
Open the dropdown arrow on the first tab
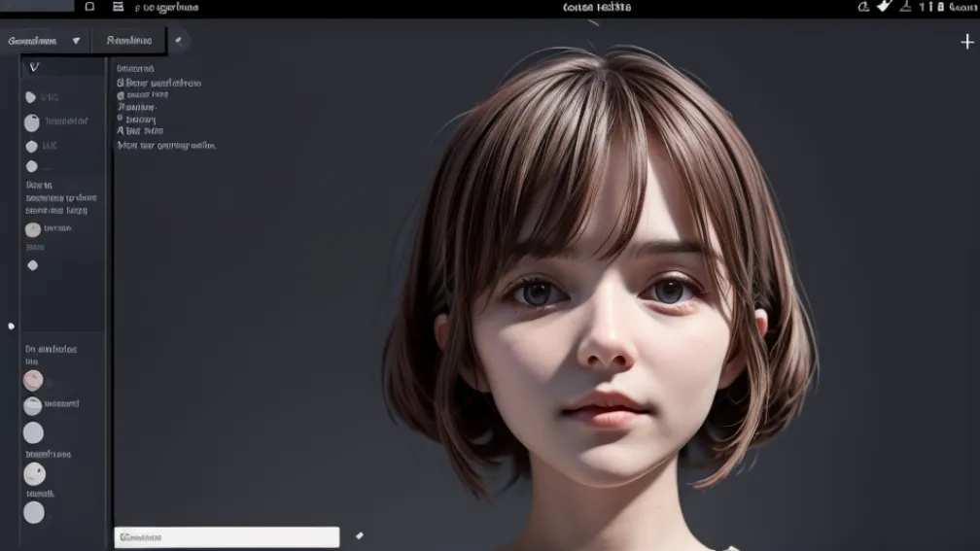(x=76, y=41)
